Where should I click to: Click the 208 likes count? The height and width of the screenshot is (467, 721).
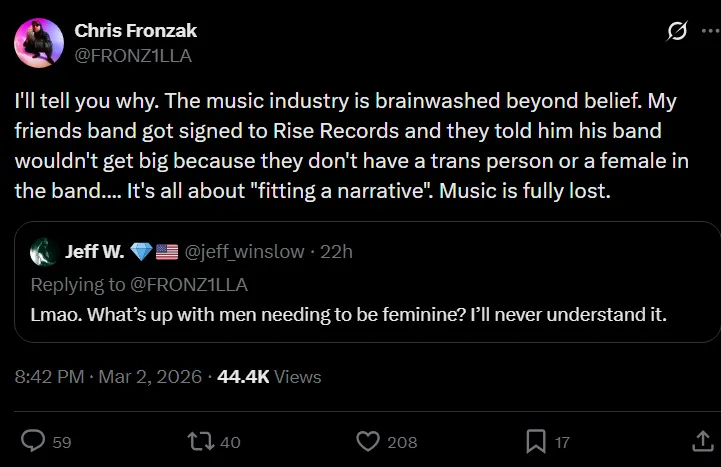403,442
